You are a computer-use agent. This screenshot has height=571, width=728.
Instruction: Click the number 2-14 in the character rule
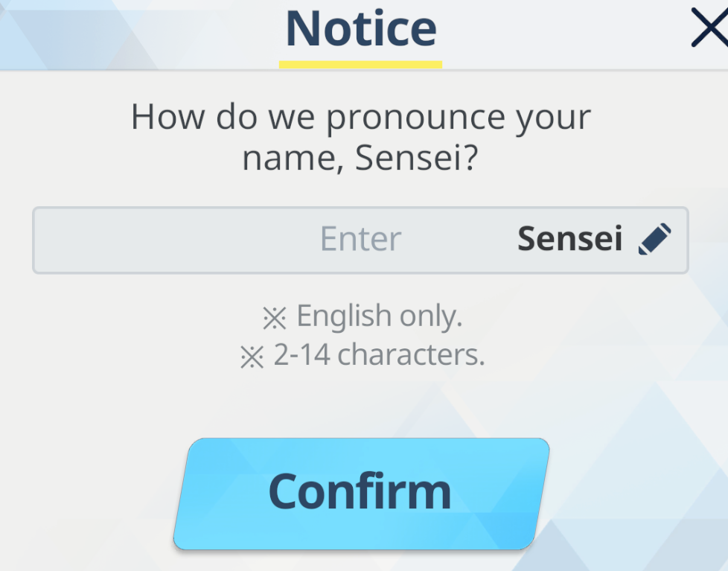pos(301,354)
